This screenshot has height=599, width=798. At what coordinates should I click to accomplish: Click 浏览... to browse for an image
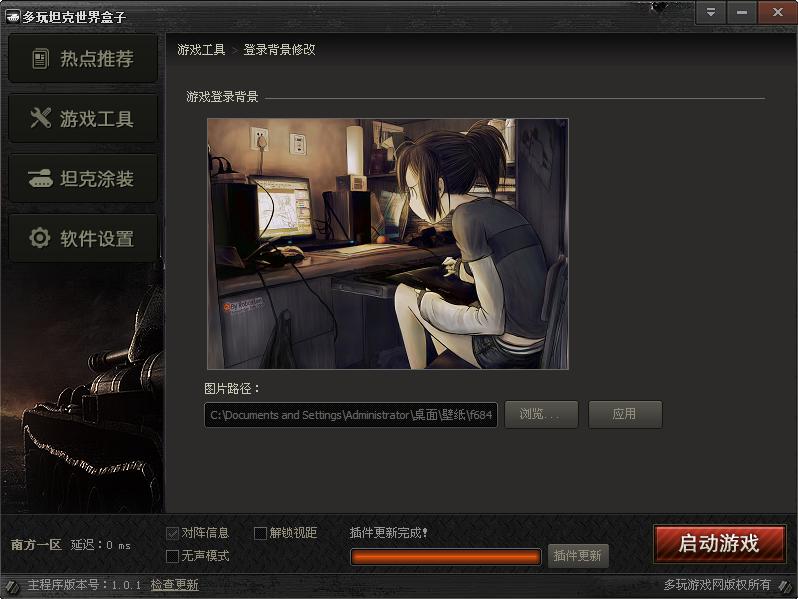[541, 414]
